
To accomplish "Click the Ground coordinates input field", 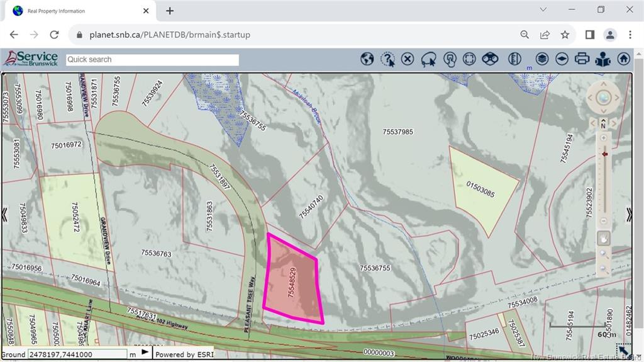I will (77, 354).
